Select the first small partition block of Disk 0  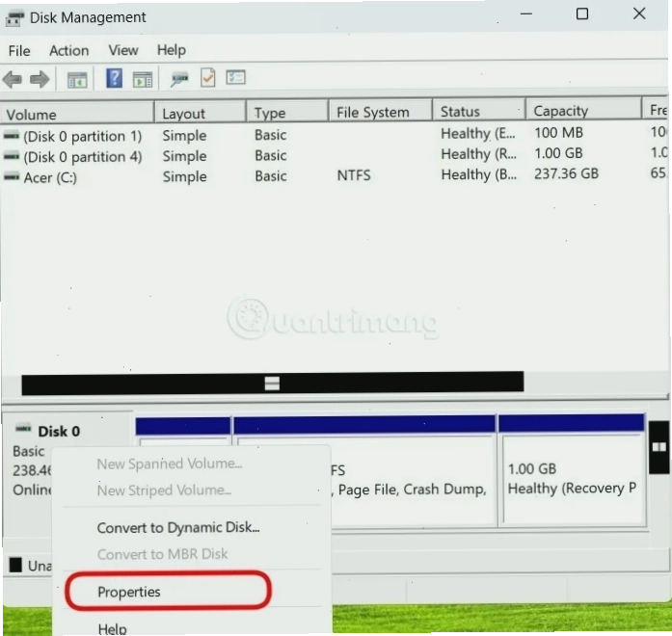pos(183,431)
